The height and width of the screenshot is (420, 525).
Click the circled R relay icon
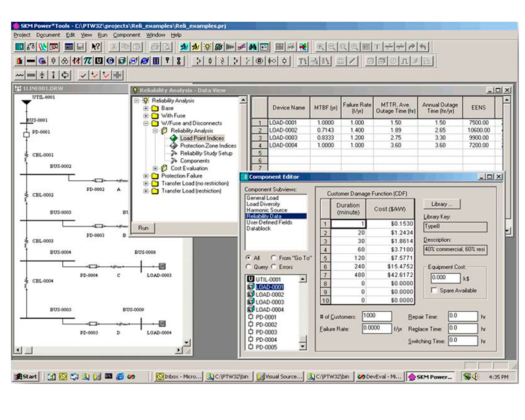click(259, 61)
